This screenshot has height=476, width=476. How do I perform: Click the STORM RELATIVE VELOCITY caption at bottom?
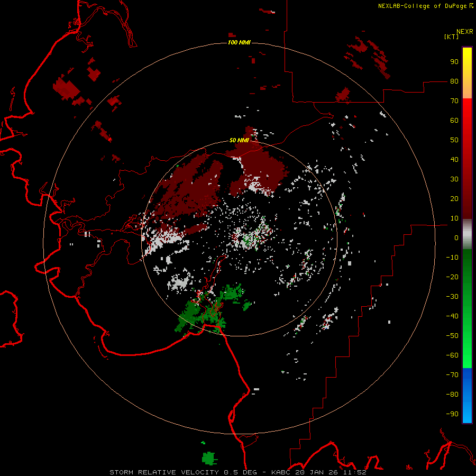click(238, 472)
